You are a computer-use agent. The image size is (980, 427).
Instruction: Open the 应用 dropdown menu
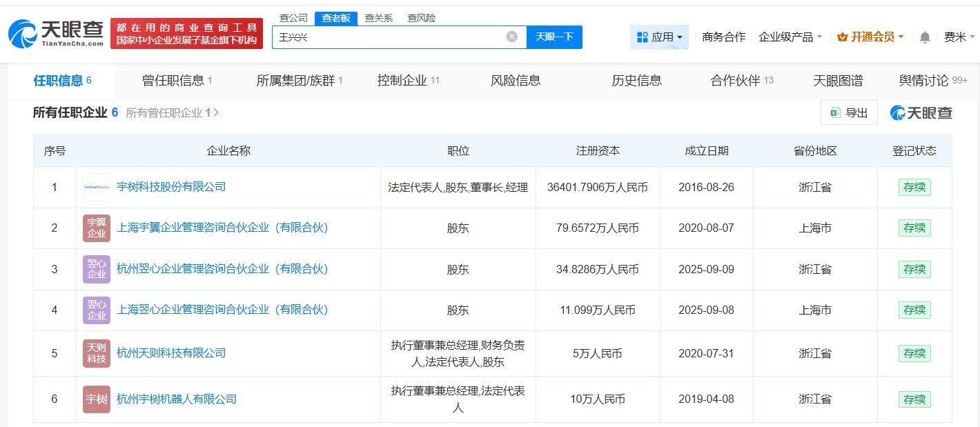pyautogui.click(x=659, y=37)
